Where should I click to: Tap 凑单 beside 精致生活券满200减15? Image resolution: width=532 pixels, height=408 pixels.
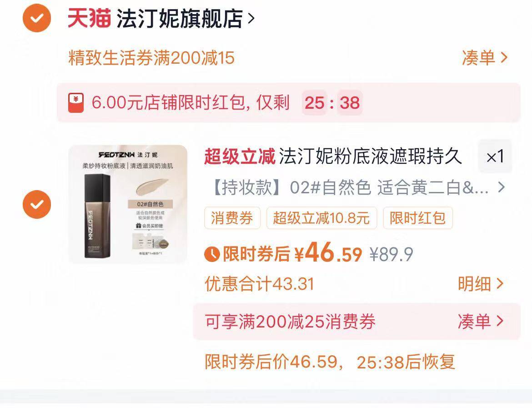(x=485, y=57)
